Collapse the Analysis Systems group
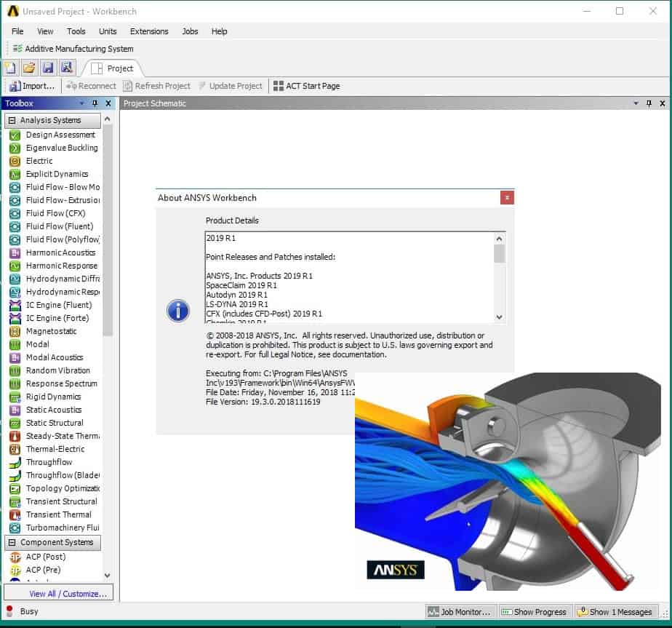The width and height of the screenshot is (672, 628). (12, 121)
